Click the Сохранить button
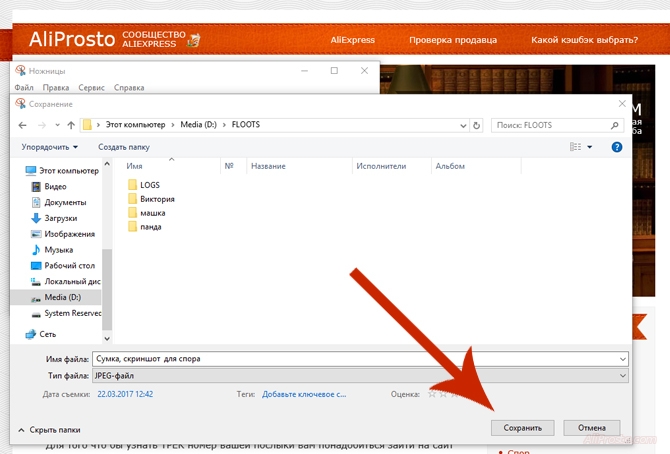The width and height of the screenshot is (670, 454). pos(522,427)
